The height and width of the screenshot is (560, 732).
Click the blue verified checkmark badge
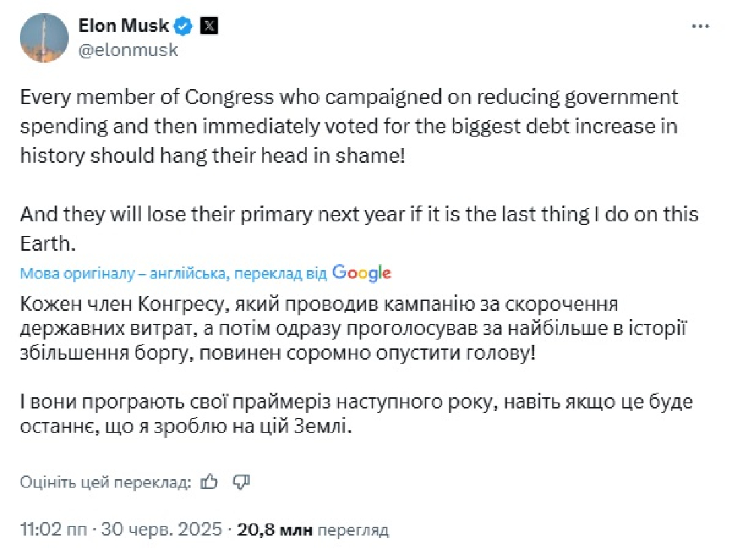pos(184,26)
